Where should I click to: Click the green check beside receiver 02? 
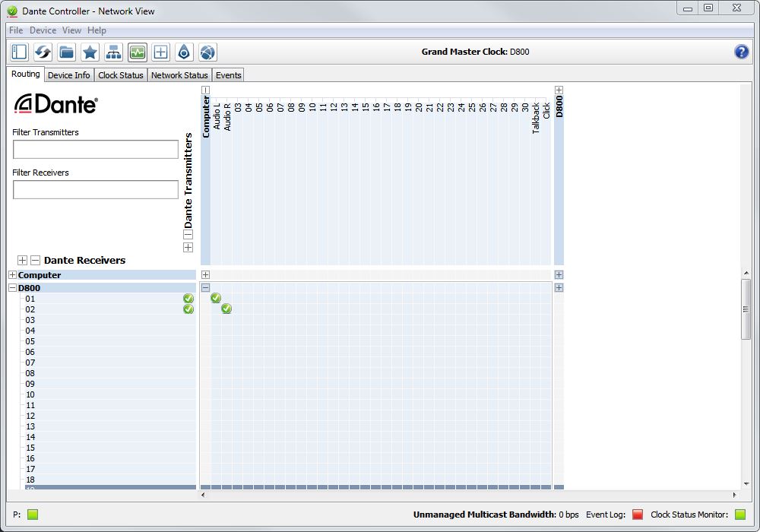(x=188, y=309)
